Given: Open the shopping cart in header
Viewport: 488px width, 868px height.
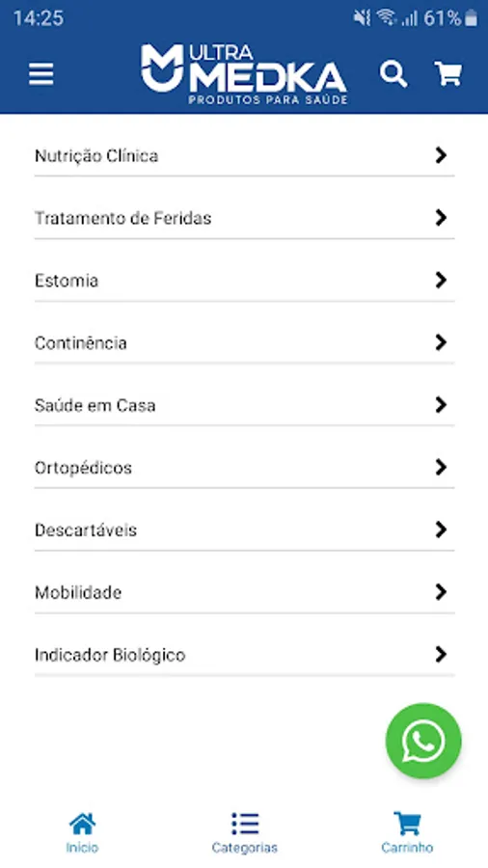Looking at the screenshot, I should coord(448,73).
